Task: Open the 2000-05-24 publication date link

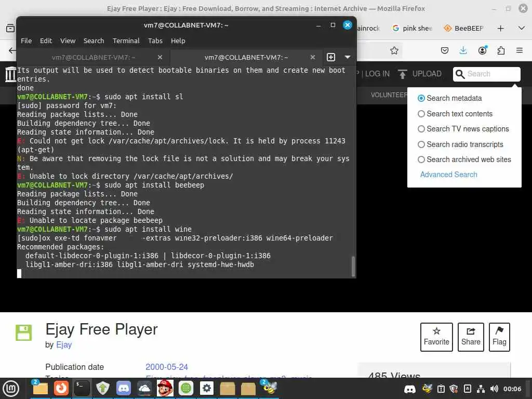Action: click(167, 367)
